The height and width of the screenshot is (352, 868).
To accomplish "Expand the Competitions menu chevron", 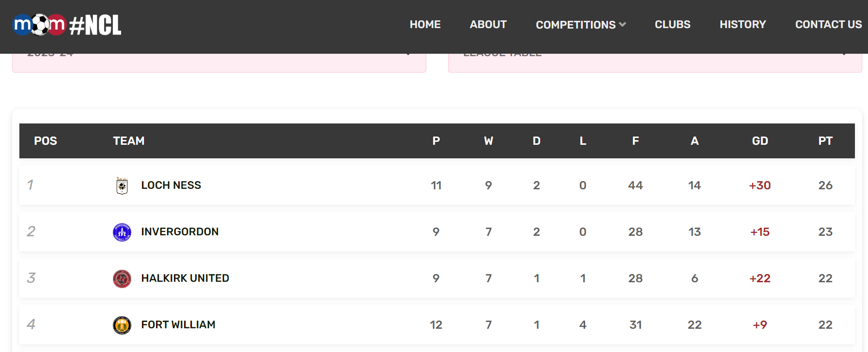I will pyautogui.click(x=622, y=24).
